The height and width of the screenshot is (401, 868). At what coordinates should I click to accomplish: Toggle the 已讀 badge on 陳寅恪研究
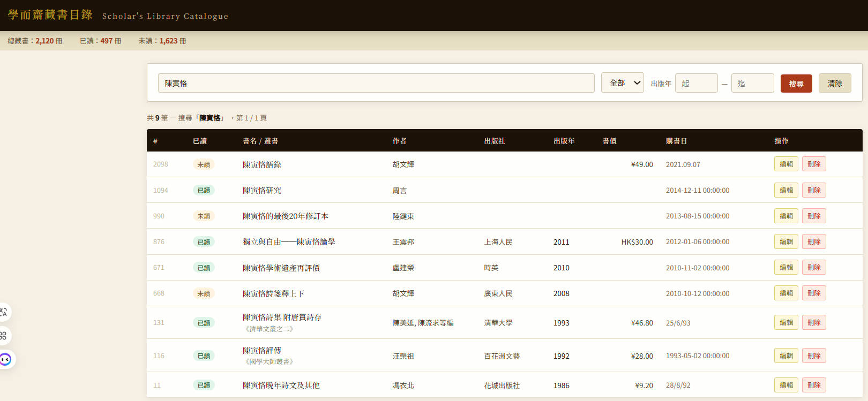[204, 190]
